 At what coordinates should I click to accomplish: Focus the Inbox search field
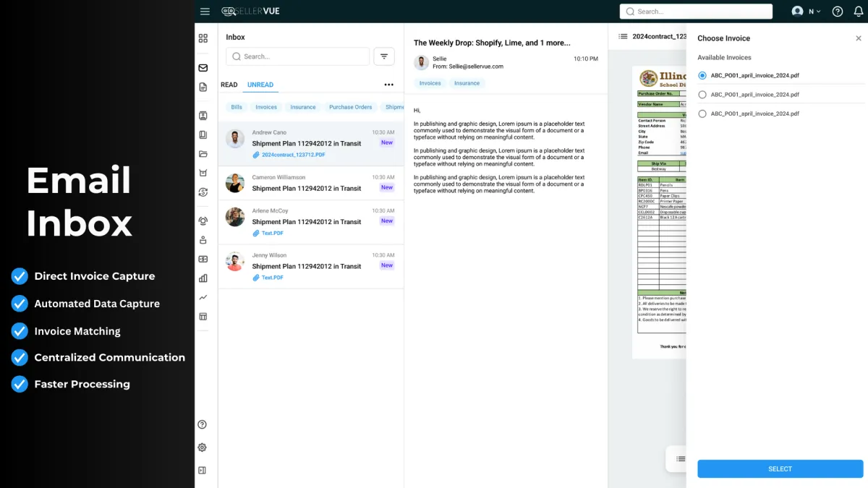click(298, 56)
